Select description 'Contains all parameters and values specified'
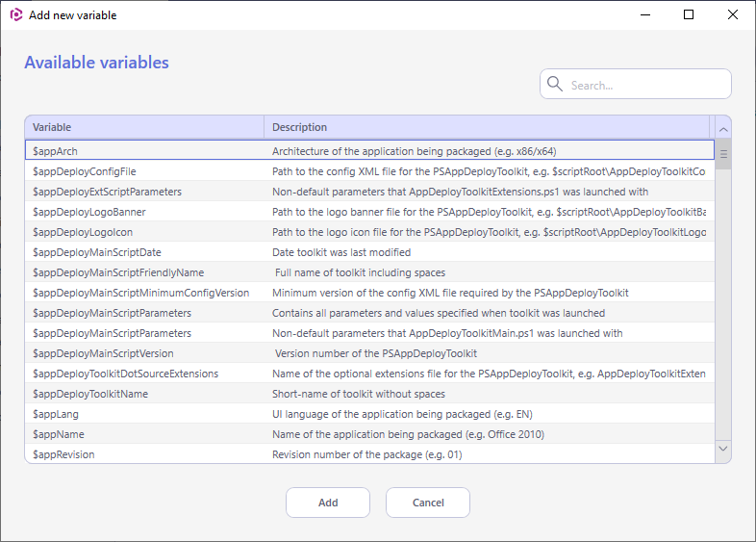This screenshot has height=542, width=756. coord(439,313)
